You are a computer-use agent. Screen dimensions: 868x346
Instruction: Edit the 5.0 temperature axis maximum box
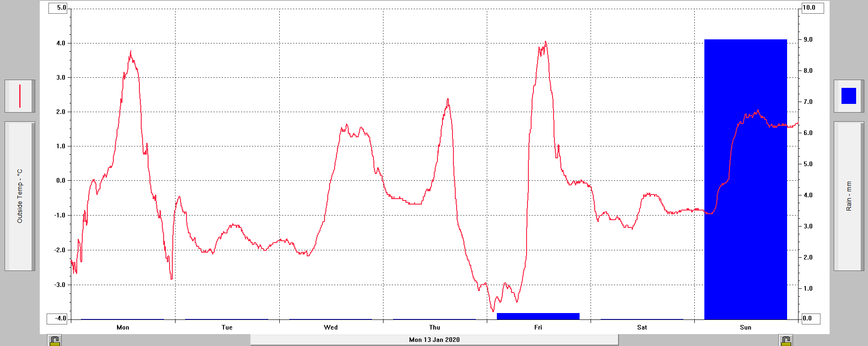point(58,8)
